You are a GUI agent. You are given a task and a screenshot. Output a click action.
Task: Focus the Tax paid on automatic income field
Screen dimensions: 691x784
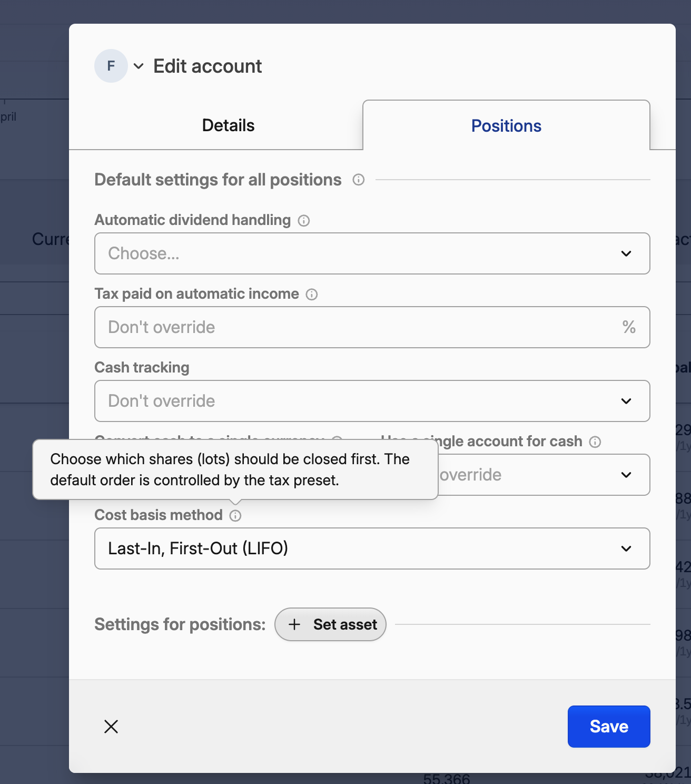tap(358, 327)
